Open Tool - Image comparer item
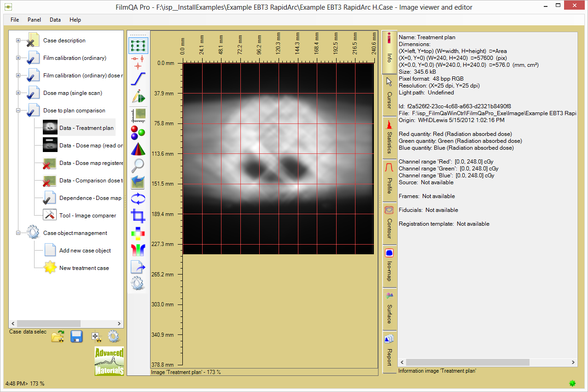Viewport: 588px width, 392px height. [x=87, y=216]
